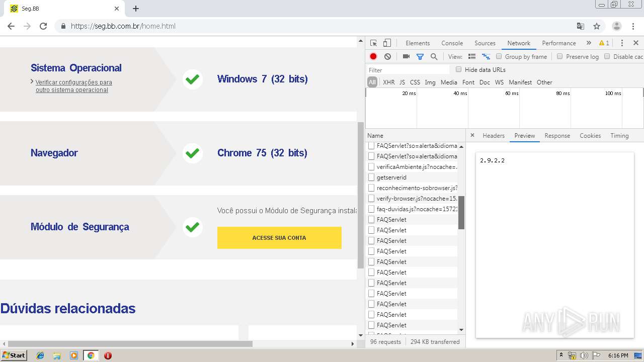The width and height of the screenshot is (644, 362).
Task: Click the volume icon in system tray
Action: (584, 355)
